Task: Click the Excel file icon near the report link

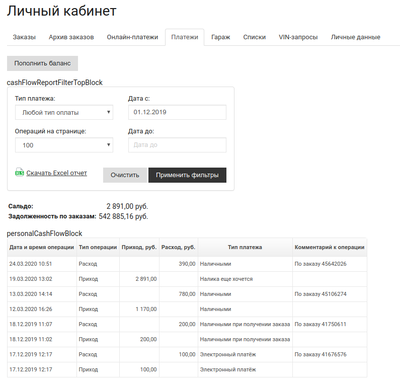Action: [x=19, y=172]
